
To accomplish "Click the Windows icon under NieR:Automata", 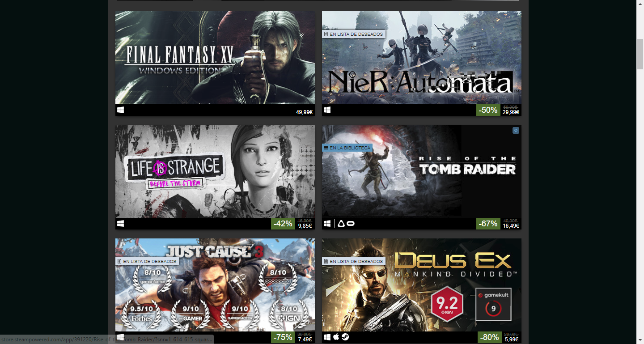I will 327,110.
